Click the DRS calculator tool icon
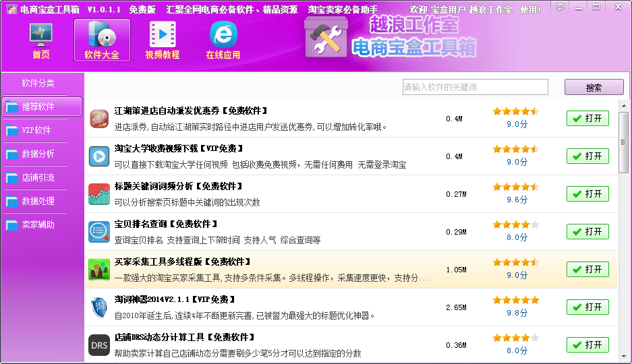This screenshot has width=632, height=364. coord(98,345)
